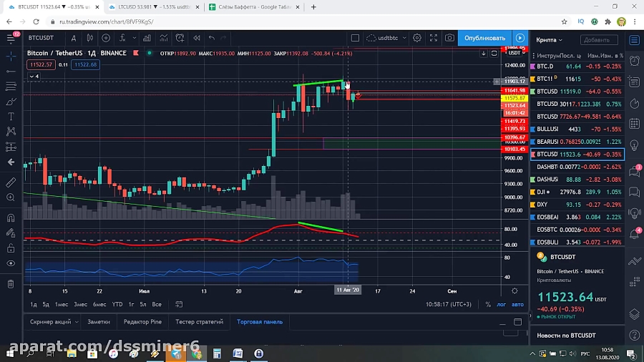Open the chart patterns tool

point(11,132)
